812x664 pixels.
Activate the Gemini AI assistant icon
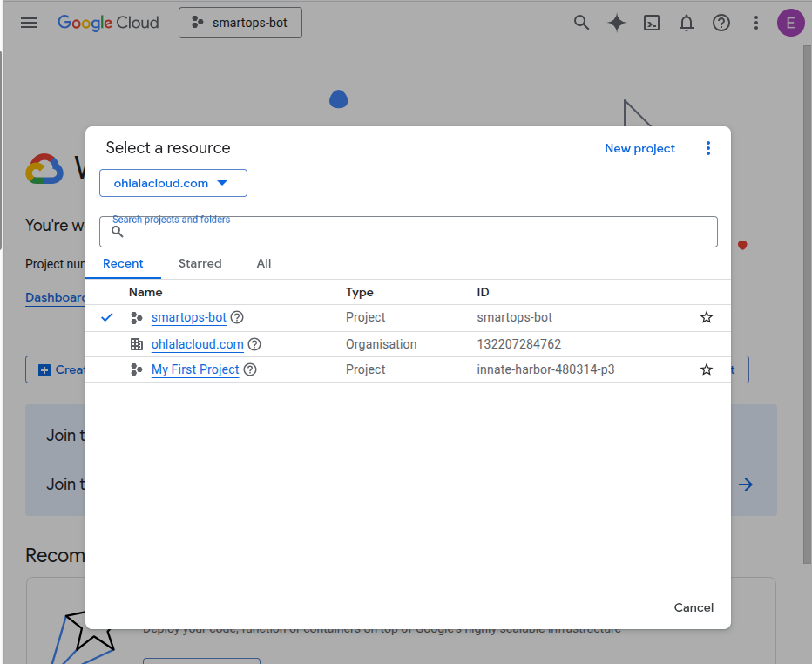616,23
